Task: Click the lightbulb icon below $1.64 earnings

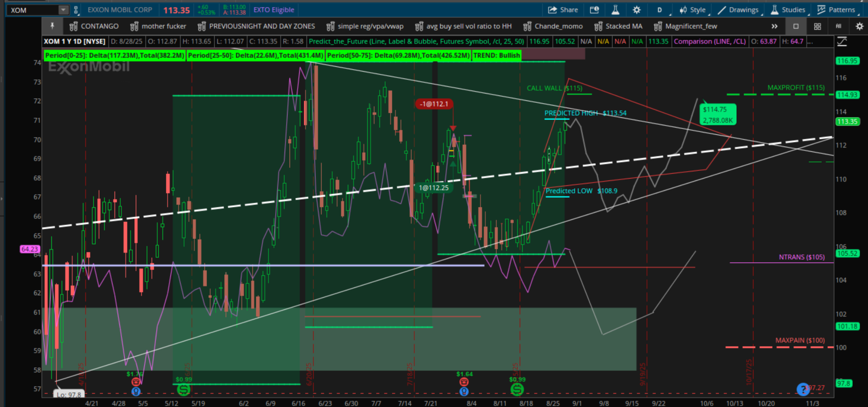Action: [464, 391]
